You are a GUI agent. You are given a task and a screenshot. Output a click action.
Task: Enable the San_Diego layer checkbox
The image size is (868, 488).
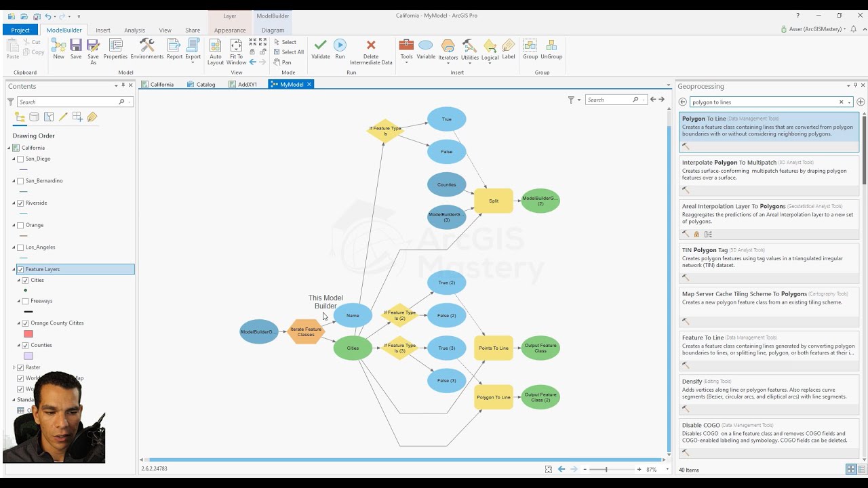20,159
